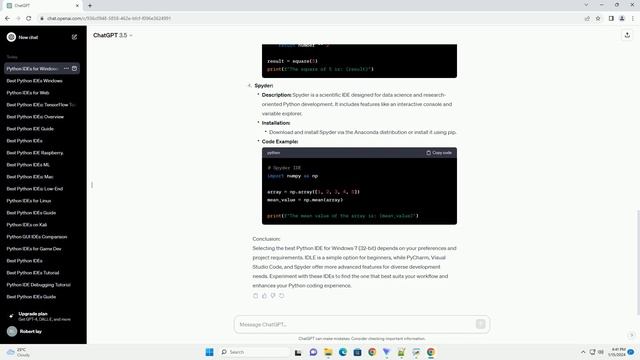This screenshot has height=360, width=640.
Task: Open Best Python IDEs TensorFlow chat
Action: tap(42, 105)
